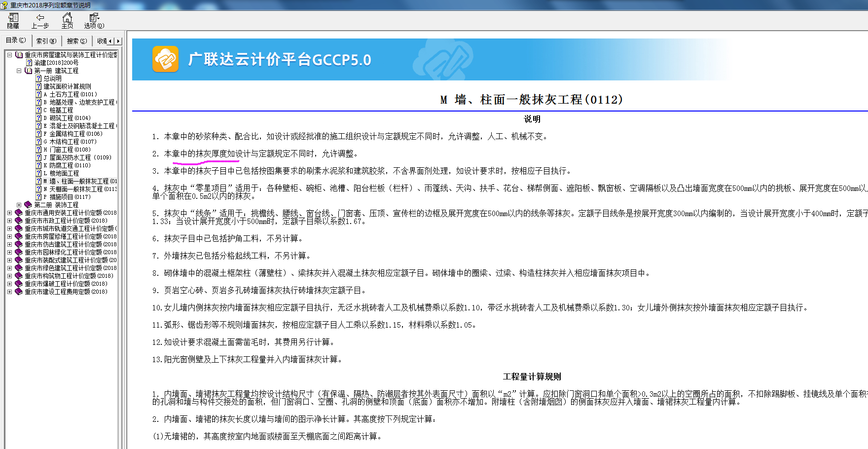Click item 9 about 页岩空心砖 plastering

(259, 290)
